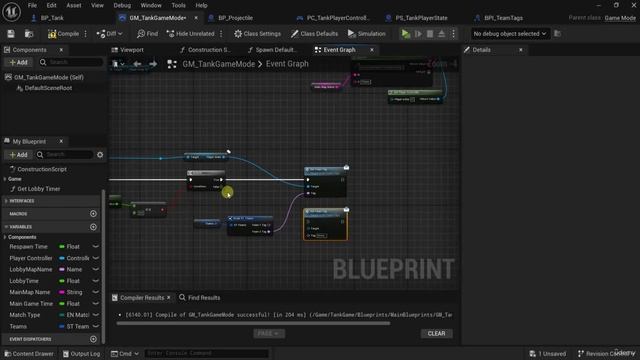Select DefaultSceneRoot component
This screenshot has height=360, width=640.
48,88
